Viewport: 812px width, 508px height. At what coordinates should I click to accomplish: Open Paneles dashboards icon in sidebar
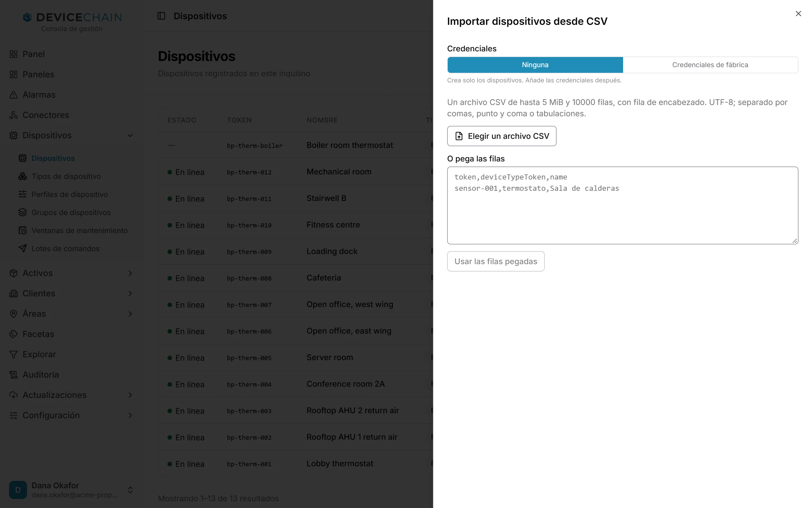14,75
